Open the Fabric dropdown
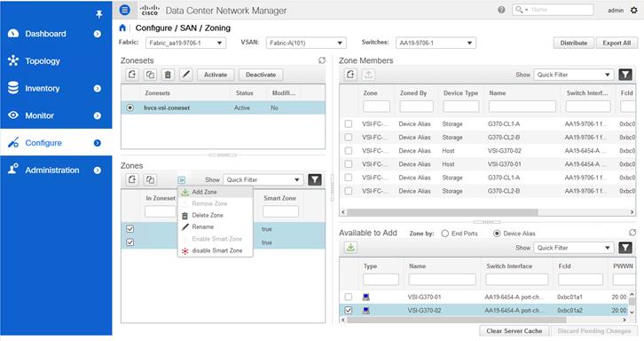644x341 pixels. click(185, 43)
